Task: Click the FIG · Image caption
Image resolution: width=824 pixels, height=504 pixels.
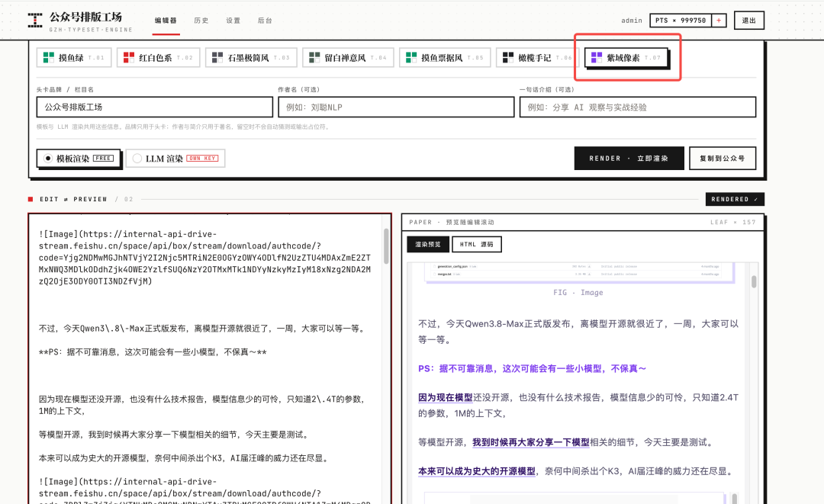Action: click(x=578, y=293)
